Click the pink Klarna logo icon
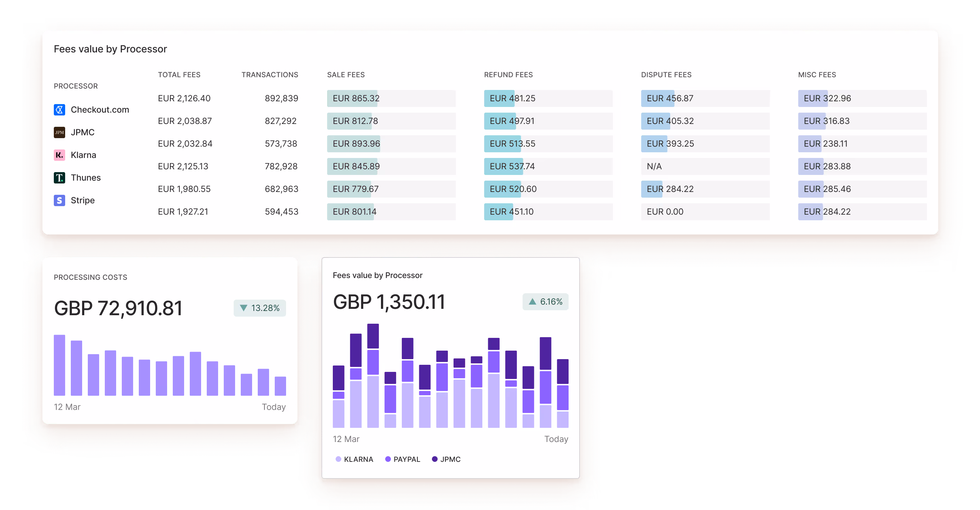This screenshot has width=980, height=510. click(59, 155)
